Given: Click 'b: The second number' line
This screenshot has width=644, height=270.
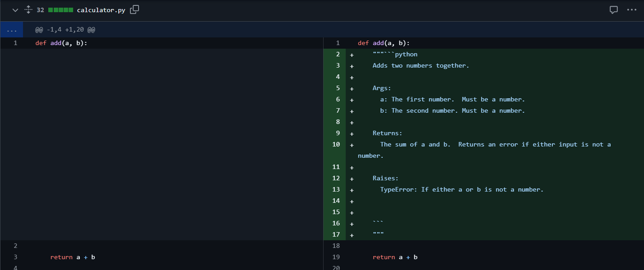Looking at the screenshot, I should coord(453,111).
